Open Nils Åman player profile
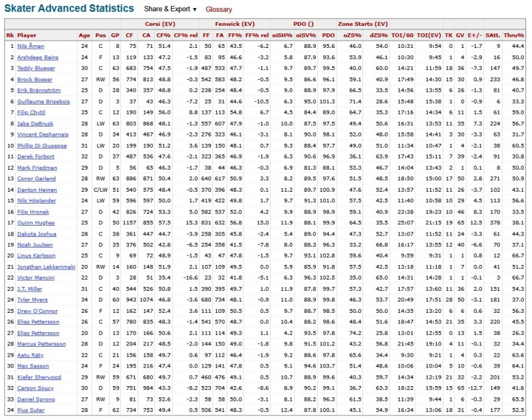The height and width of the screenshot is (420, 532). (31, 46)
